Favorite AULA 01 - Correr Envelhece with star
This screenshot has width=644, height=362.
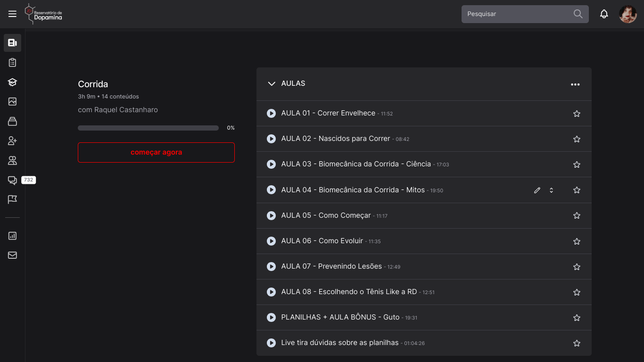coord(577,114)
